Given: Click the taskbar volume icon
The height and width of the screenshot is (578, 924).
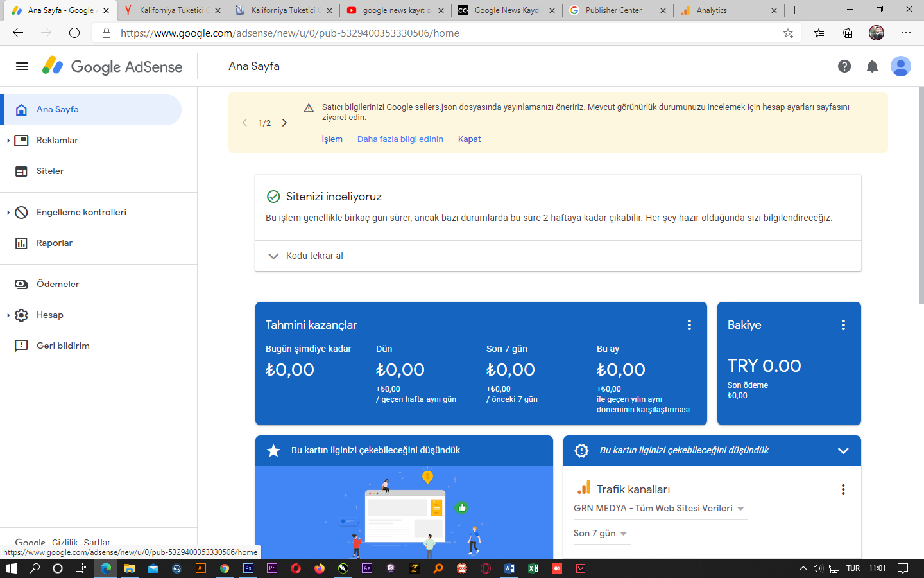Looking at the screenshot, I should click(x=818, y=568).
